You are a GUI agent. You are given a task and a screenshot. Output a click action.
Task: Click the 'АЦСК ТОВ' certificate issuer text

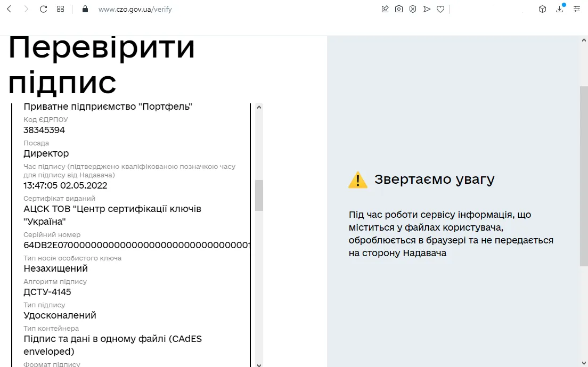click(112, 215)
